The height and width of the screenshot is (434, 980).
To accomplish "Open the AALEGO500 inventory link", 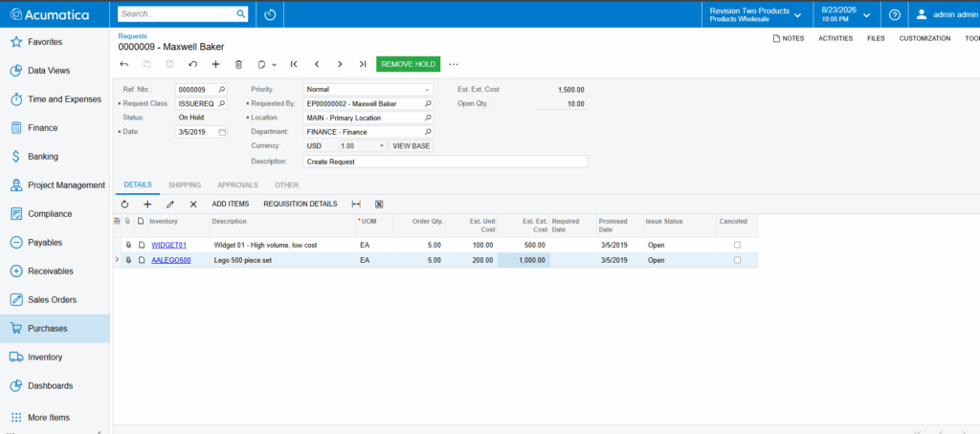I will coord(171,260).
